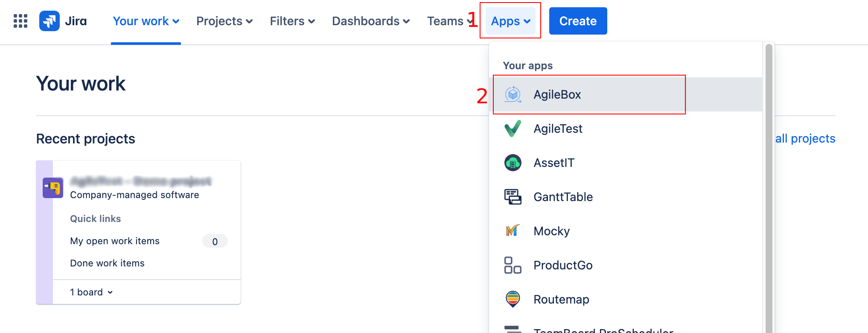Image resolution: width=868 pixels, height=333 pixels.
Task: Click the recent project avatar icon
Action: point(53,188)
